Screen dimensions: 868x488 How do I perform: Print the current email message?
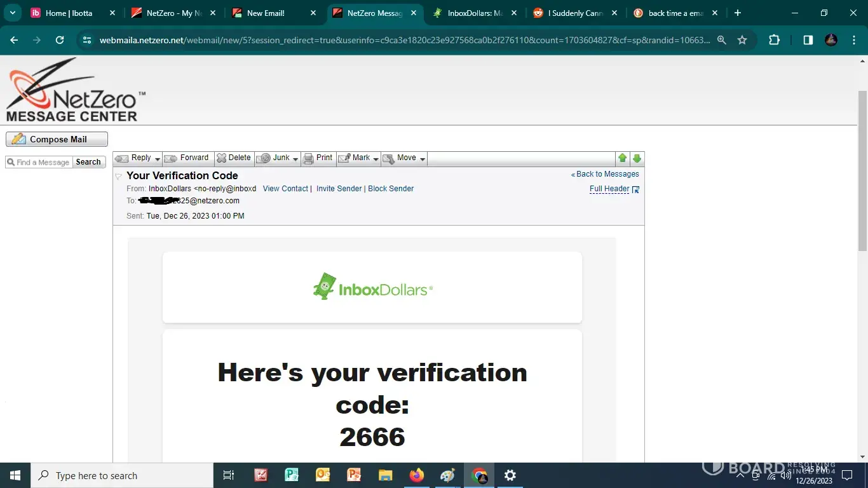[318, 158]
